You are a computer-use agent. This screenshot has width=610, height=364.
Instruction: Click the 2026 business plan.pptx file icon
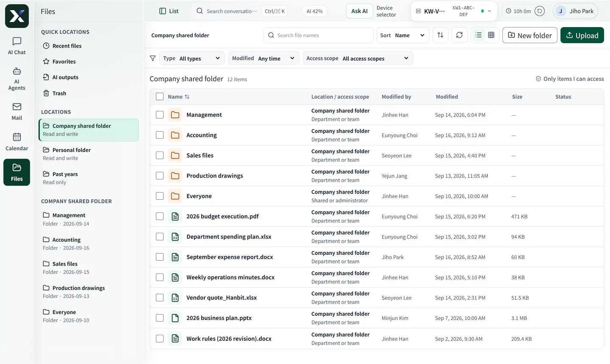(175, 318)
